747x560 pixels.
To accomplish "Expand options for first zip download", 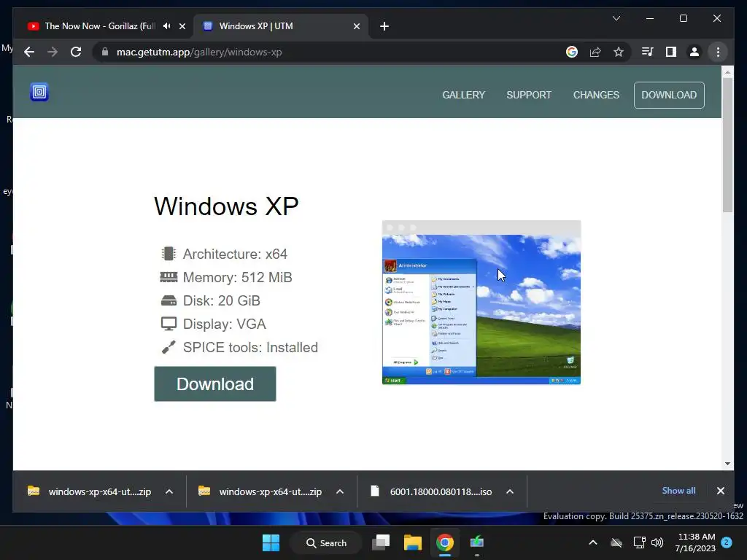I will pyautogui.click(x=169, y=491).
